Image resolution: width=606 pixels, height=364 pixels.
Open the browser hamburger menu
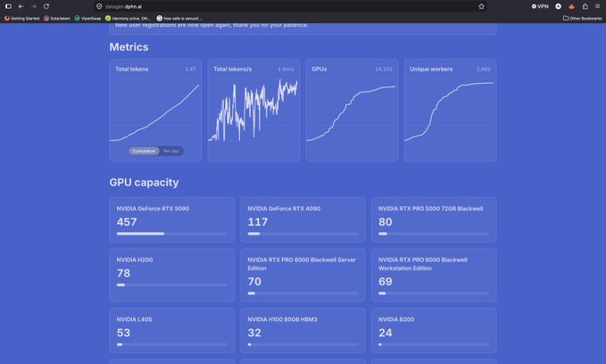point(597,6)
